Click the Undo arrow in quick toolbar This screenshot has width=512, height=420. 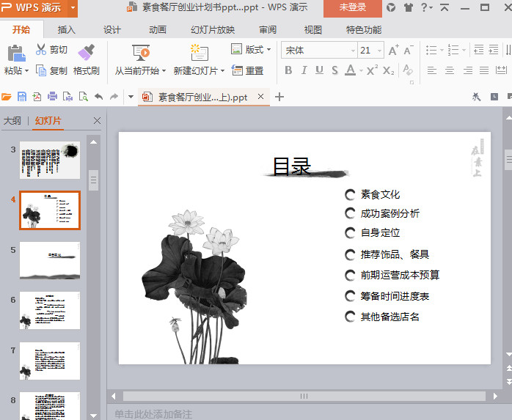click(x=99, y=97)
